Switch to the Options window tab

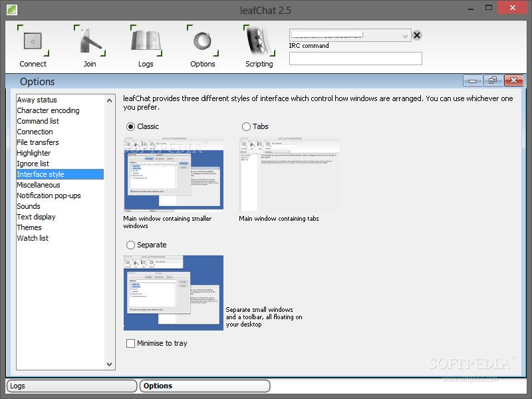click(205, 386)
